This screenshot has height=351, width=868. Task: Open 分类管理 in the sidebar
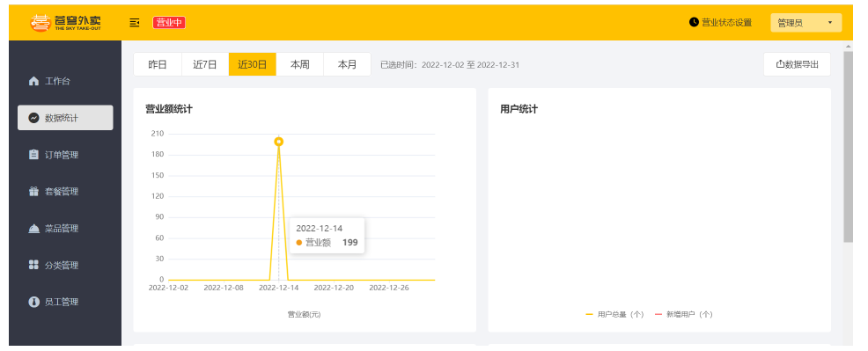[x=65, y=265]
